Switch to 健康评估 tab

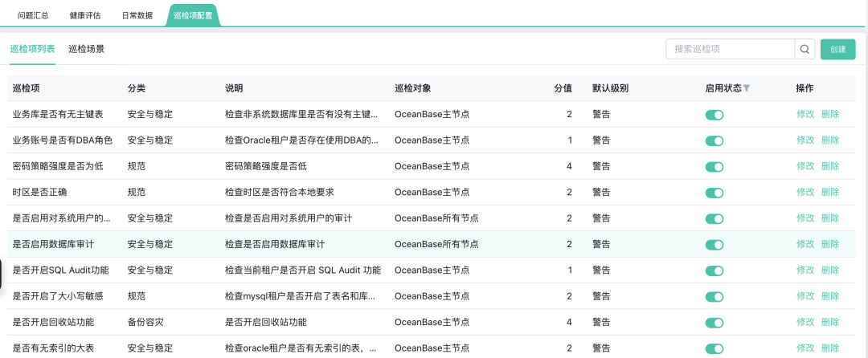[85, 15]
